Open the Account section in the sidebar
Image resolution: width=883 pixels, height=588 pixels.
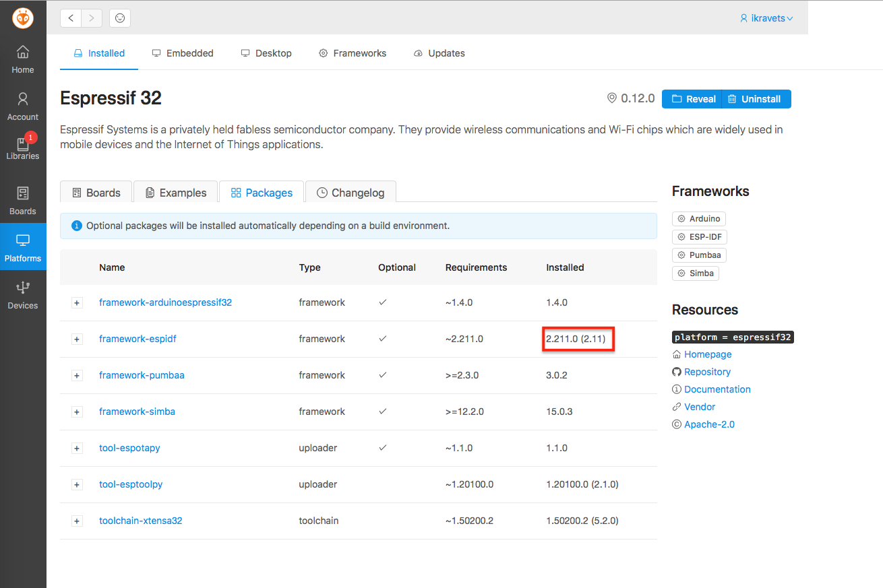point(22,106)
